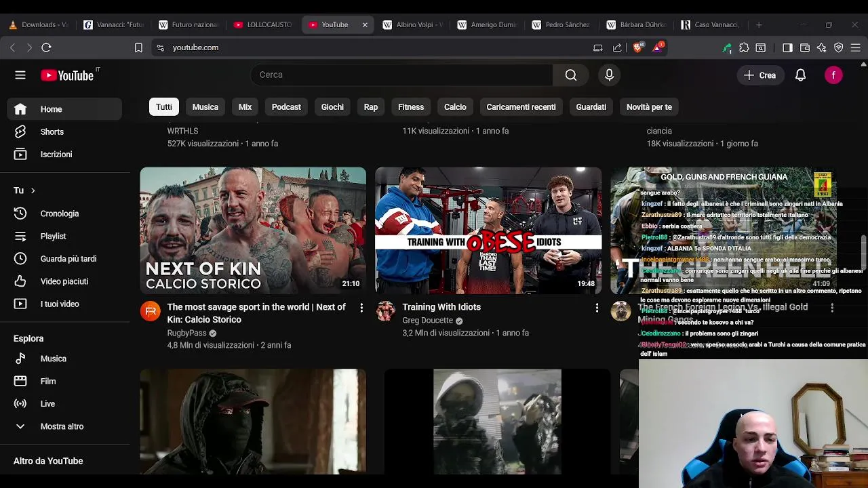868x488 pixels.
Task: Select the Mix filter chip
Action: tap(245, 107)
